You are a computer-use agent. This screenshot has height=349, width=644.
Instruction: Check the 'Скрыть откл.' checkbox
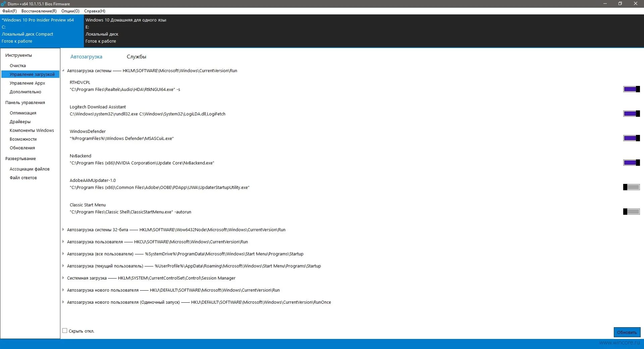(65, 331)
